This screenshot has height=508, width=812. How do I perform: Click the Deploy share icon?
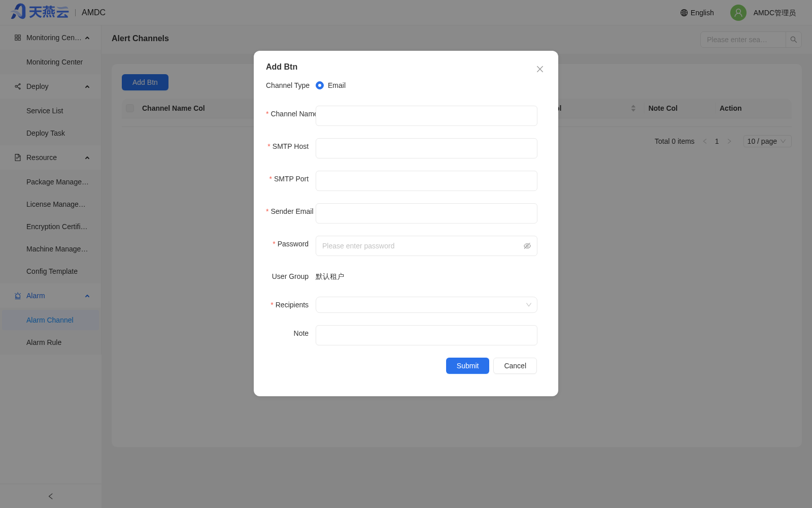pos(18,86)
